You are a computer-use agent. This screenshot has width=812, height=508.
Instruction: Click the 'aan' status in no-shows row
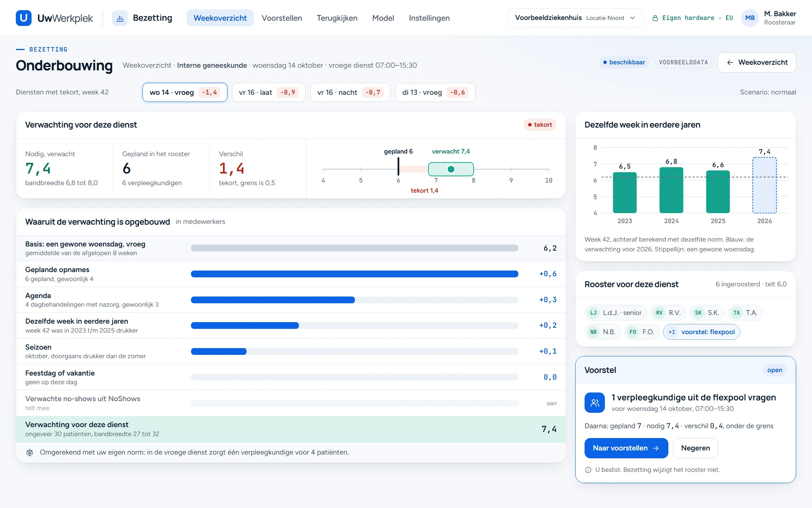coord(551,403)
